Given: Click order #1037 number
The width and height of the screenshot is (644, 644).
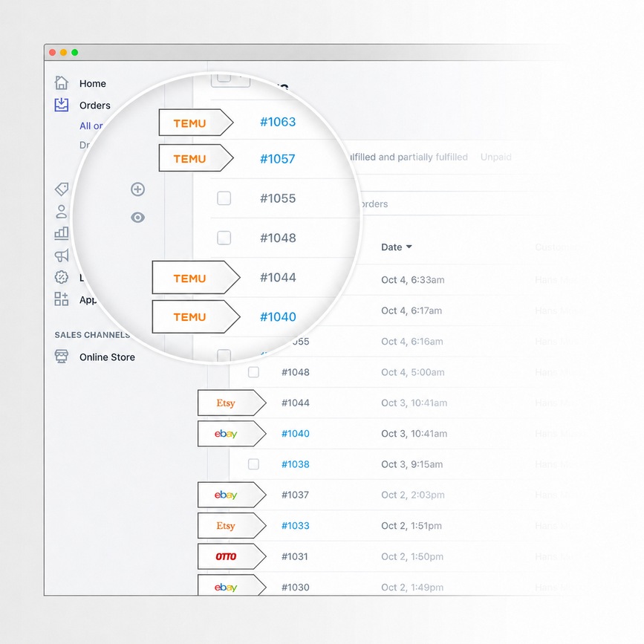Looking at the screenshot, I should point(295,495).
